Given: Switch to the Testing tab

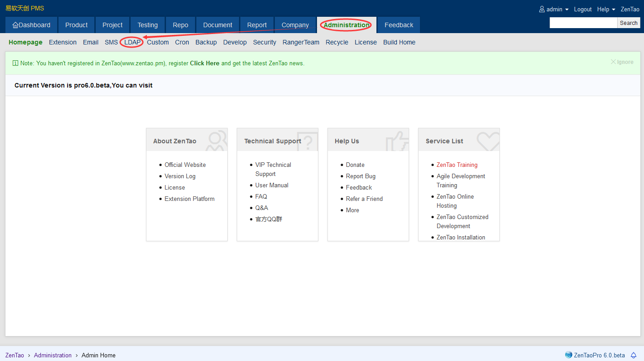Looking at the screenshot, I should pyautogui.click(x=147, y=25).
